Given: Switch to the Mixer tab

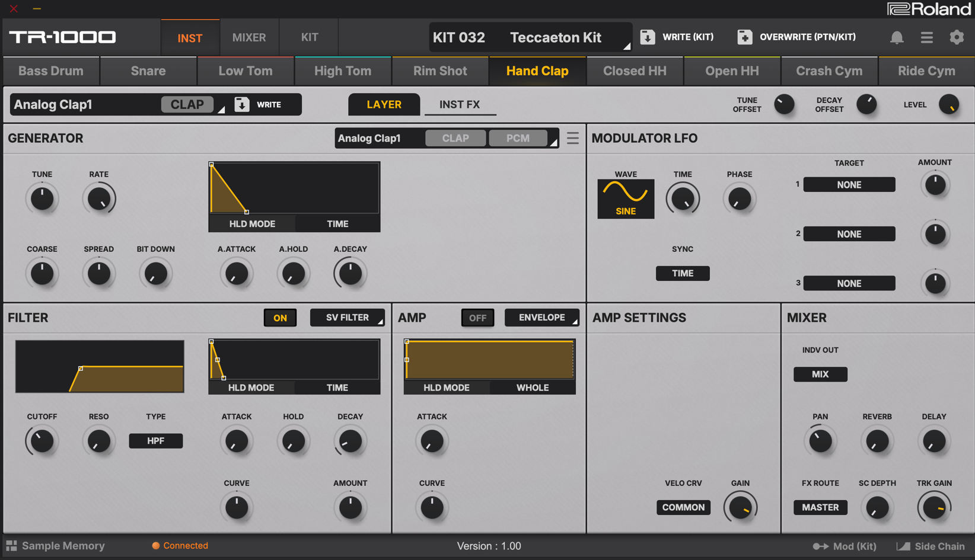Looking at the screenshot, I should 249,37.
